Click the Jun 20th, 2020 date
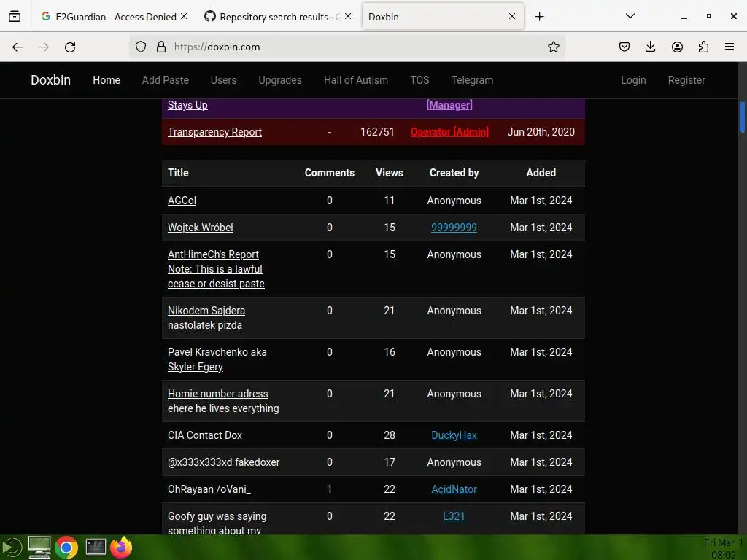747x560 pixels. (541, 132)
